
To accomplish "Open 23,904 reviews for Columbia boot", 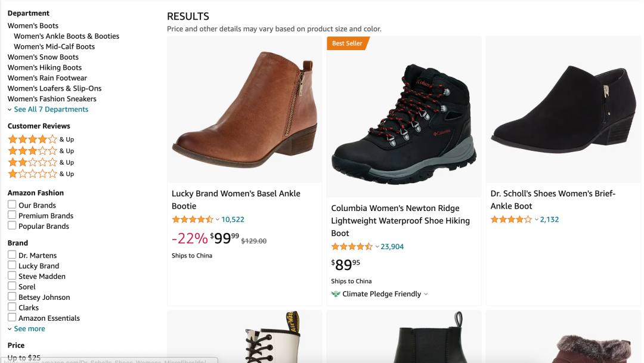I will click(x=392, y=247).
